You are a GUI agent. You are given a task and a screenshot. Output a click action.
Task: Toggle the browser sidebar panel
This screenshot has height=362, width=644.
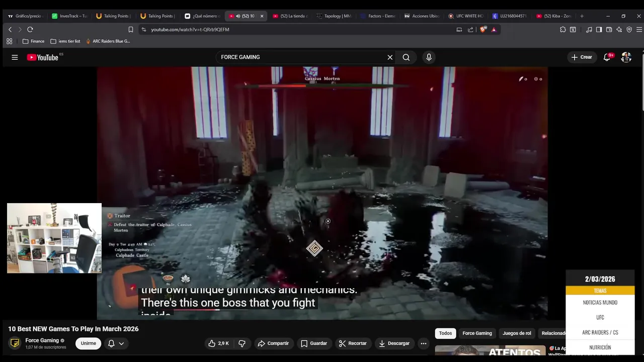599,30
